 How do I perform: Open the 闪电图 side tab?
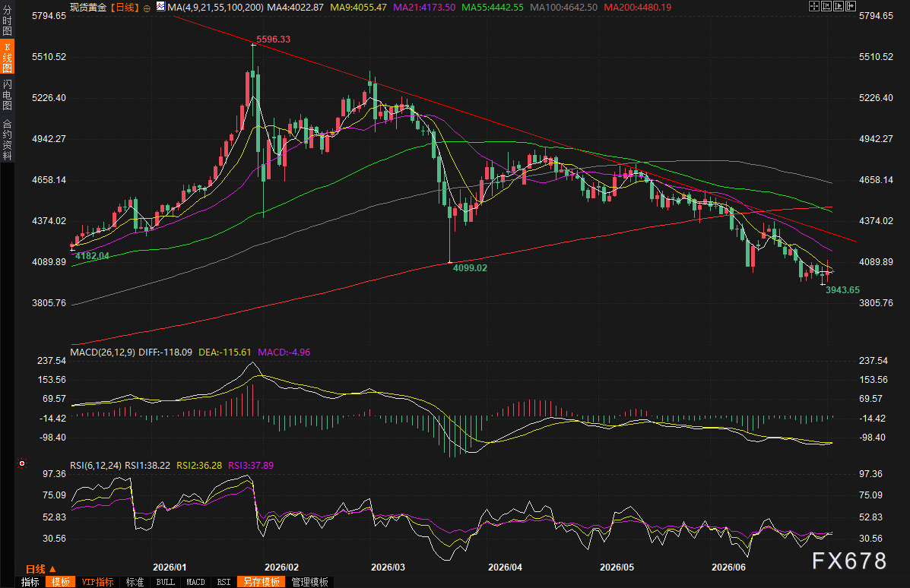pos(8,94)
